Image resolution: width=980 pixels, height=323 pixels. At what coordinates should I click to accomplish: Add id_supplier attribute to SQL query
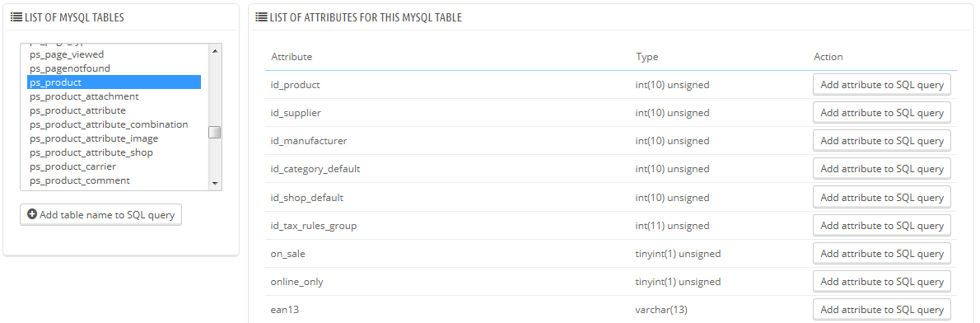click(882, 112)
